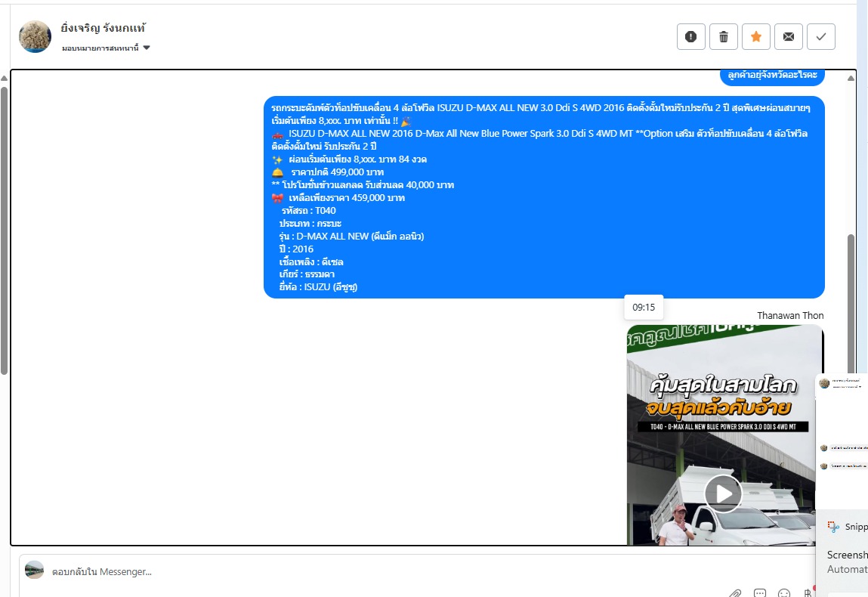
Task: Mark conversation as spam with exclamation icon
Action: pyautogui.click(x=691, y=37)
